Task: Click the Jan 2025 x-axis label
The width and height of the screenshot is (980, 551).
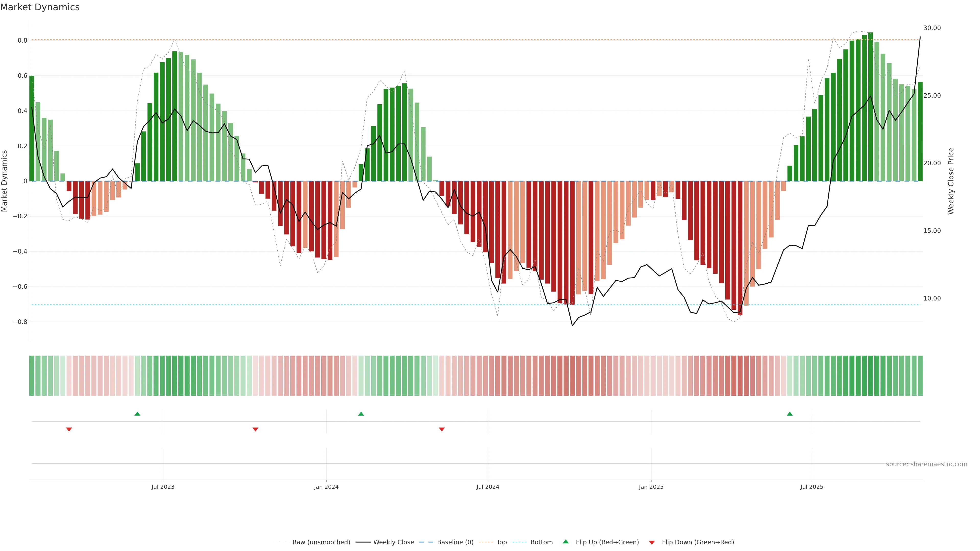Action: [651, 487]
